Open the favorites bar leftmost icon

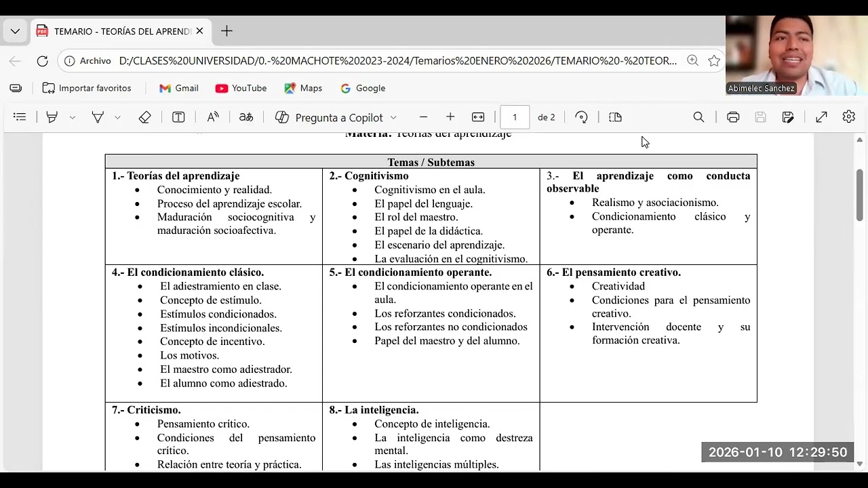[16, 88]
